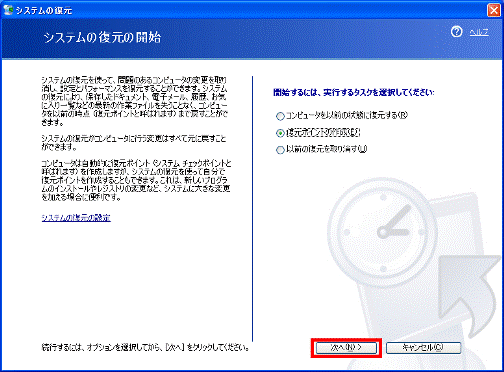Image resolution: width=504 pixels, height=372 pixels.
Task: Click the question mark help icon
Action: pos(457,32)
